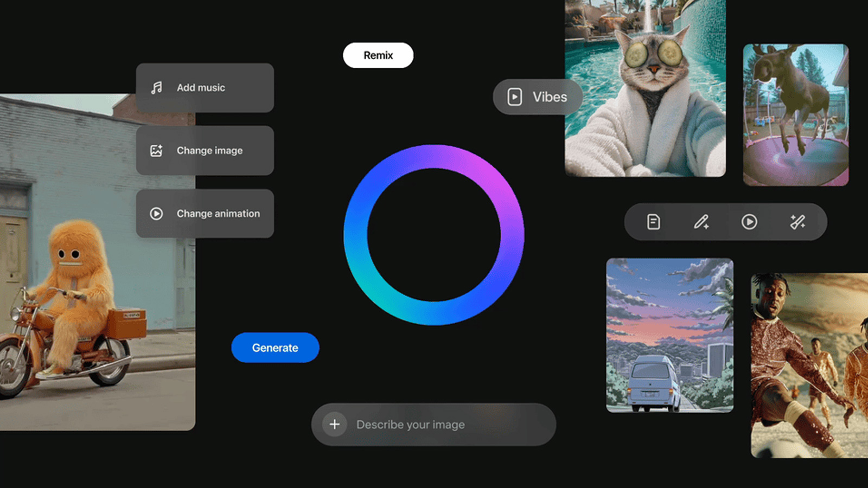Open the Vibes menu

point(537,97)
